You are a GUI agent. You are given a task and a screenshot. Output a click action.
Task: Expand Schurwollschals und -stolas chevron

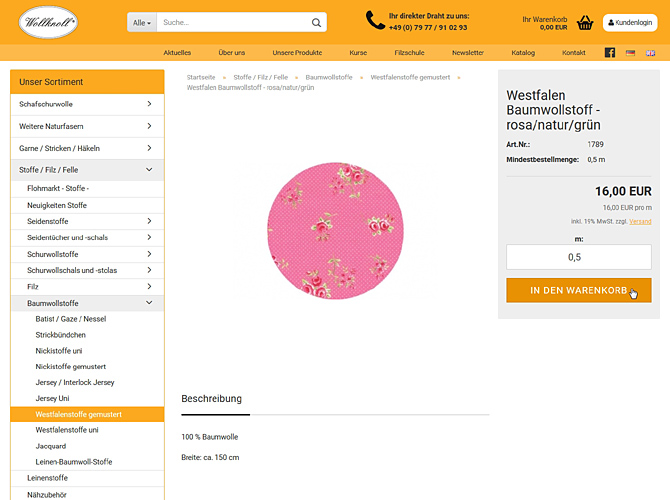tap(149, 270)
